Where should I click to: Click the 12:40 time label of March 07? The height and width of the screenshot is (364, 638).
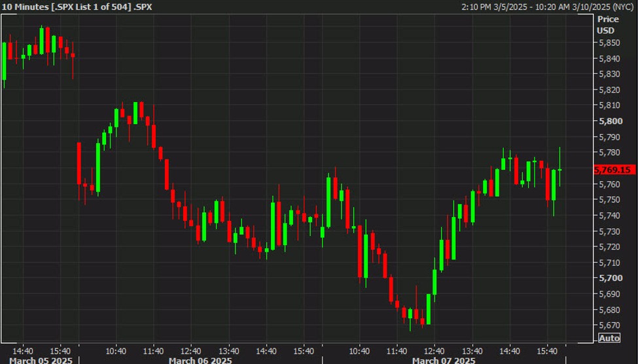(434, 350)
